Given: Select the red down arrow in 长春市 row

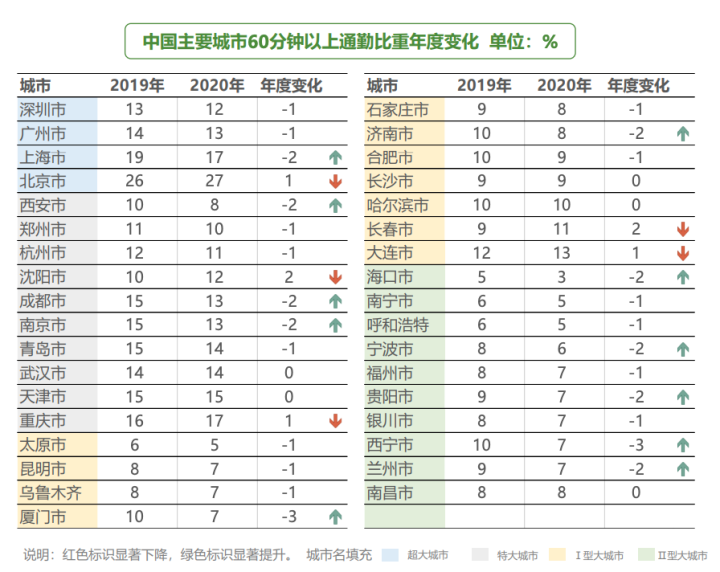Looking at the screenshot, I should pyautogui.click(x=683, y=229).
